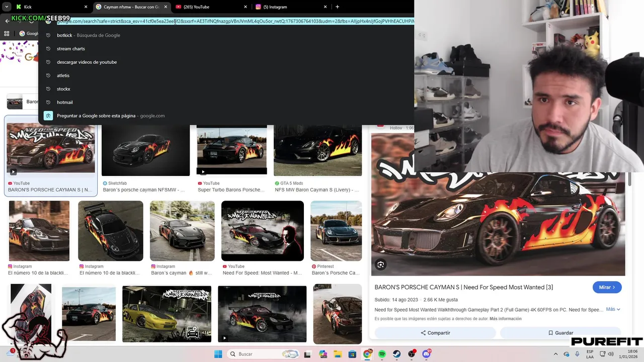The image size is (644, 362).
Task: Open the Pinterest Baron's Porsche image
Action: pyautogui.click(x=336, y=231)
